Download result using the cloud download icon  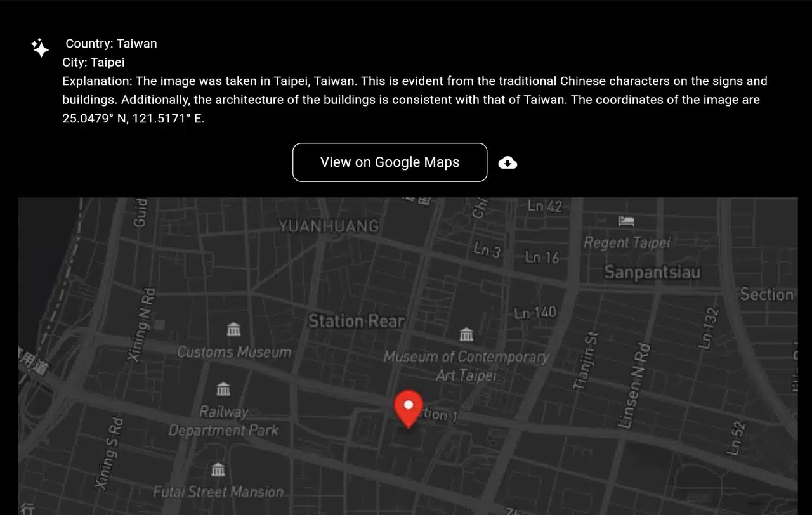(507, 163)
